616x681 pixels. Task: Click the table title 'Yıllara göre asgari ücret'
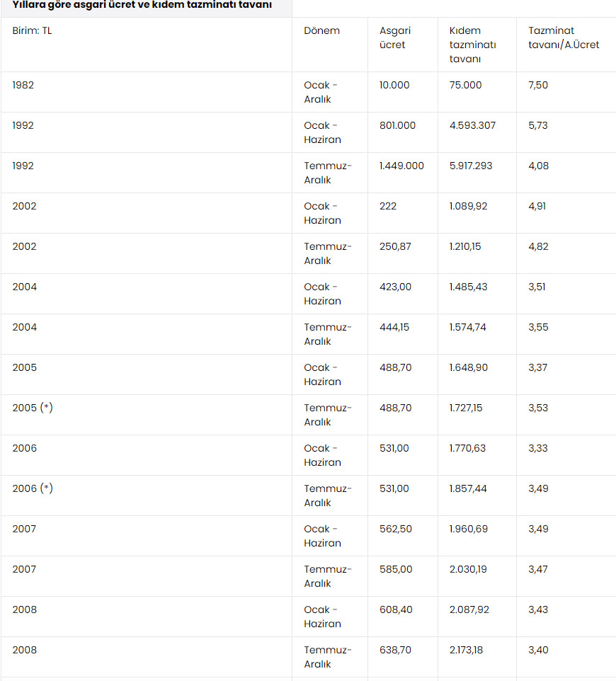pyautogui.click(x=142, y=5)
